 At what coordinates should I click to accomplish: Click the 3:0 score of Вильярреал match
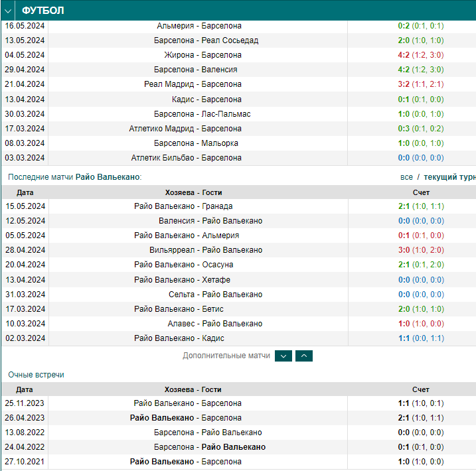[404, 250]
